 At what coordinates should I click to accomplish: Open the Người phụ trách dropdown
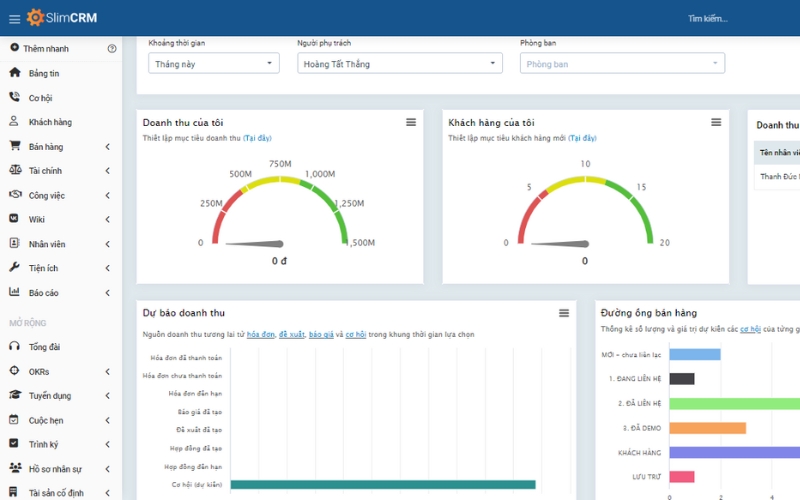tap(399, 63)
